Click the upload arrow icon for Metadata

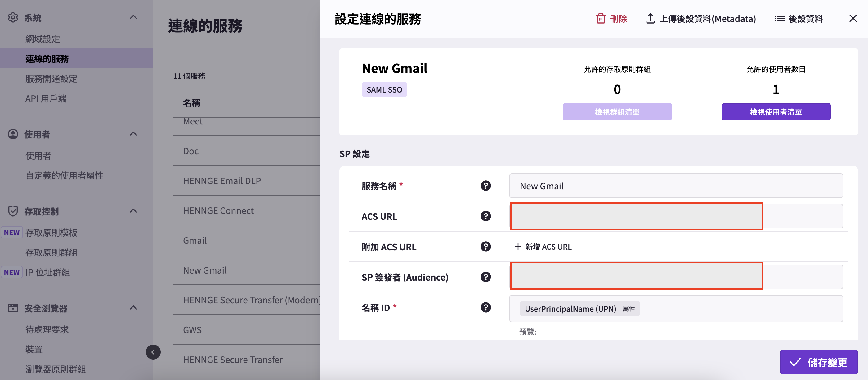click(x=650, y=18)
